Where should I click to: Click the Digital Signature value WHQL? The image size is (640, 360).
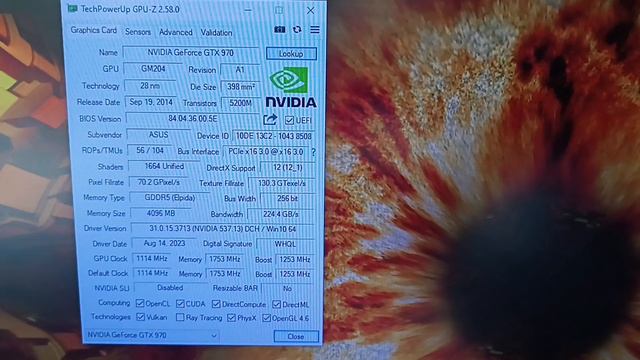click(x=285, y=244)
